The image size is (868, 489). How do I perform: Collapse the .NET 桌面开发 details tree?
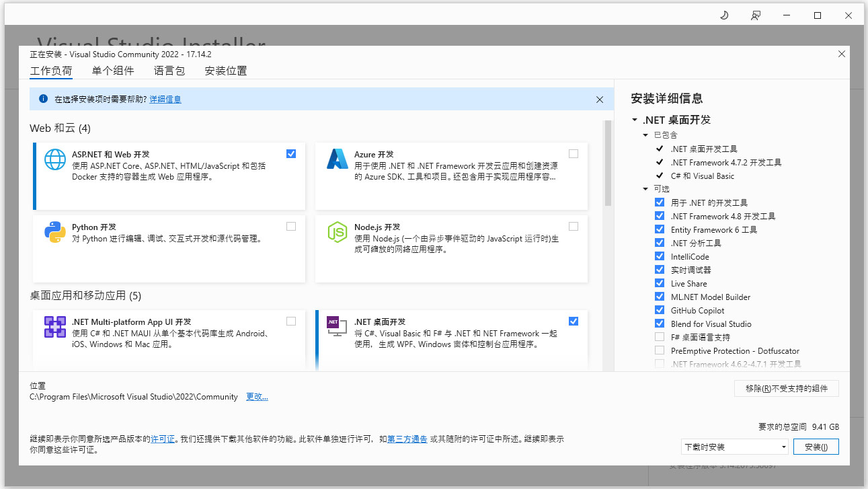(635, 120)
